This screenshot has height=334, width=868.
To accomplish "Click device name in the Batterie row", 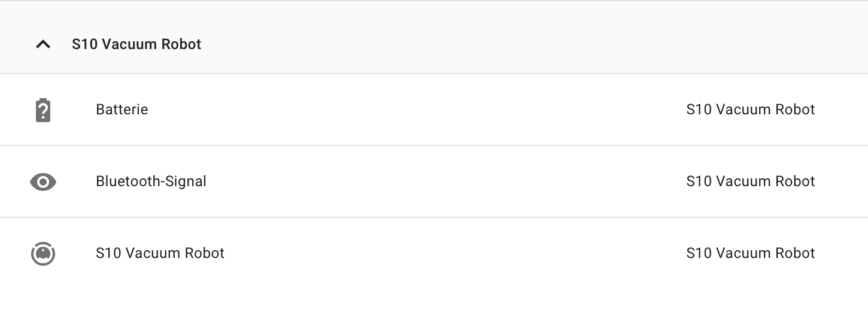I will (x=750, y=110).
